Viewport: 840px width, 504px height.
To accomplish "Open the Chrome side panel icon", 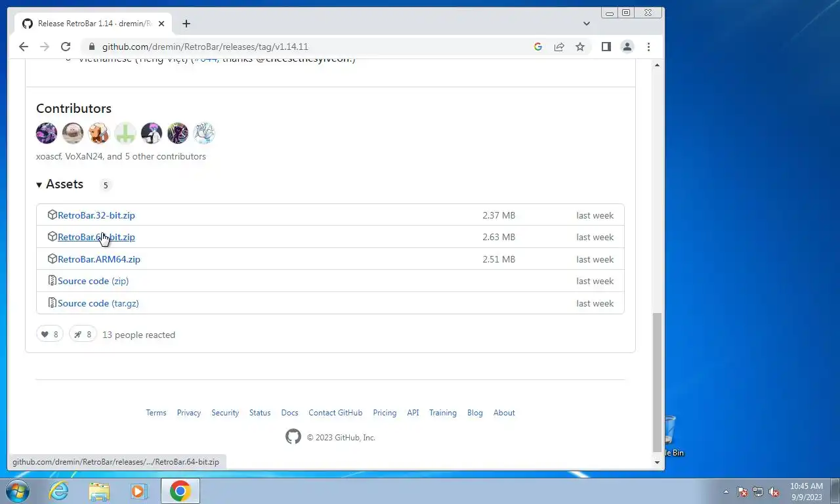I will (606, 47).
